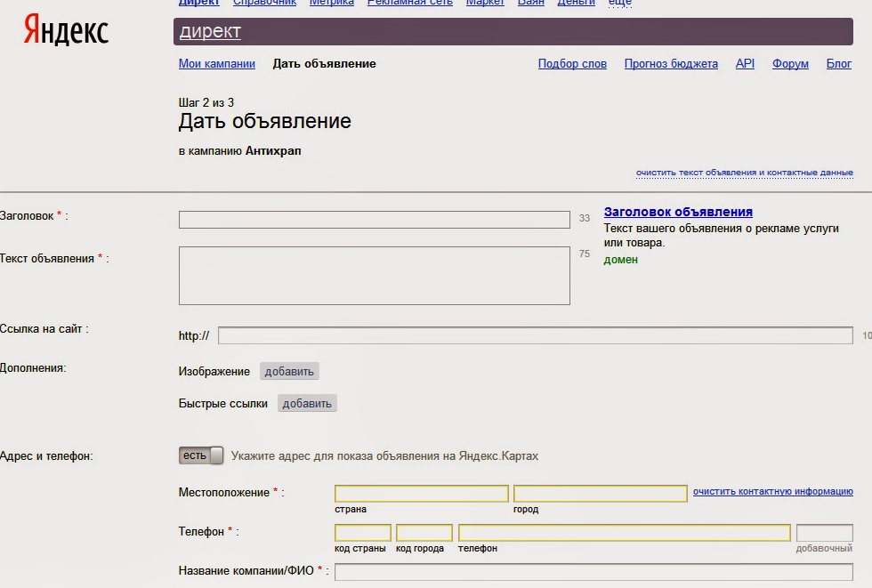Open Деньги in top navigation
This screenshot has width=872, height=588.
[x=577, y=3]
